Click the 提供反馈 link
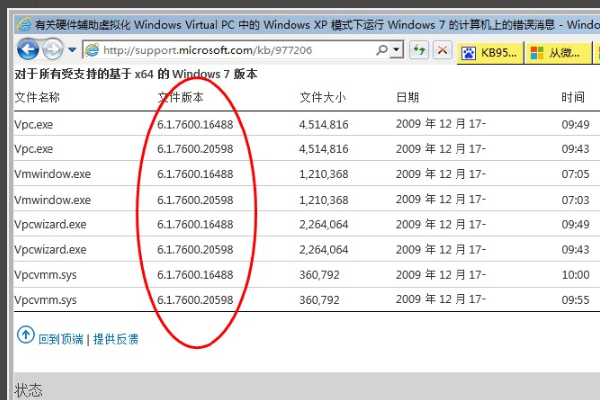 [116, 339]
